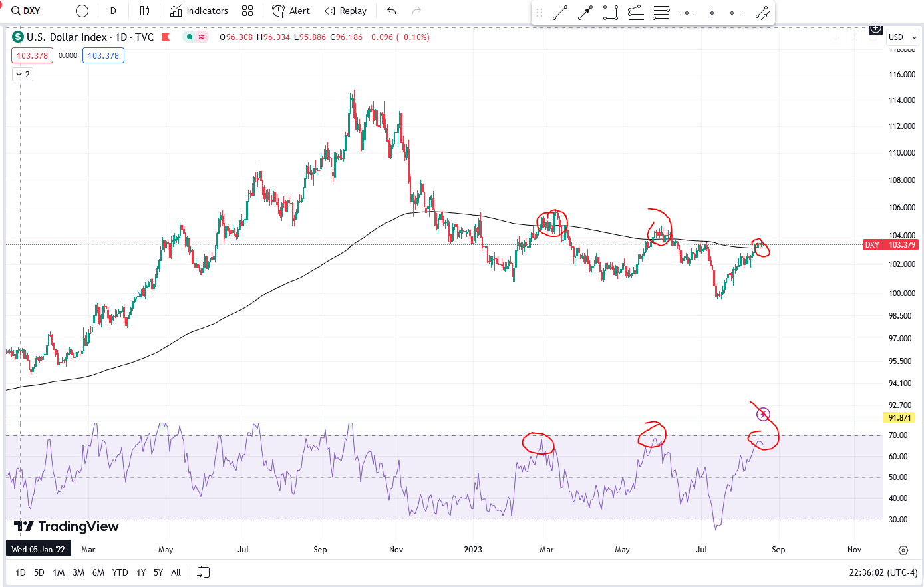Click the yellow 91.871 indicator value label
Image resolution: width=924 pixels, height=587 pixels.
point(899,418)
